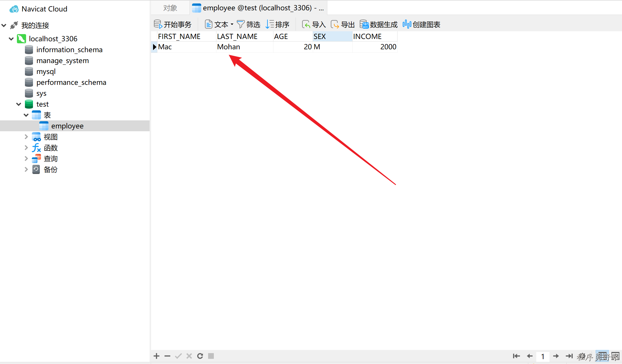Open the 文本 dropdown menu

pyautogui.click(x=232, y=24)
